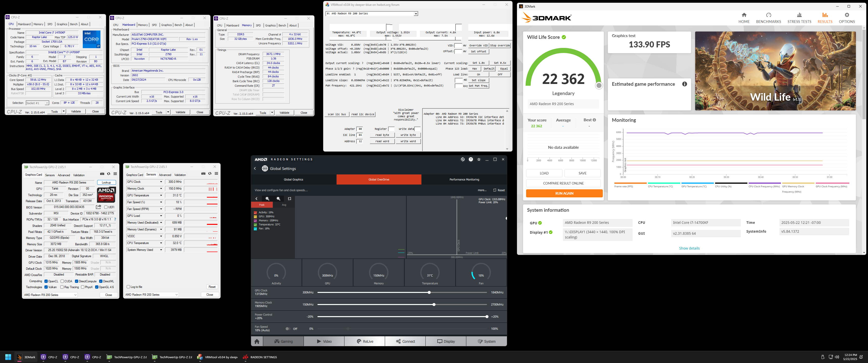Click the Radeon Settings update notification icon

click(x=463, y=159)
